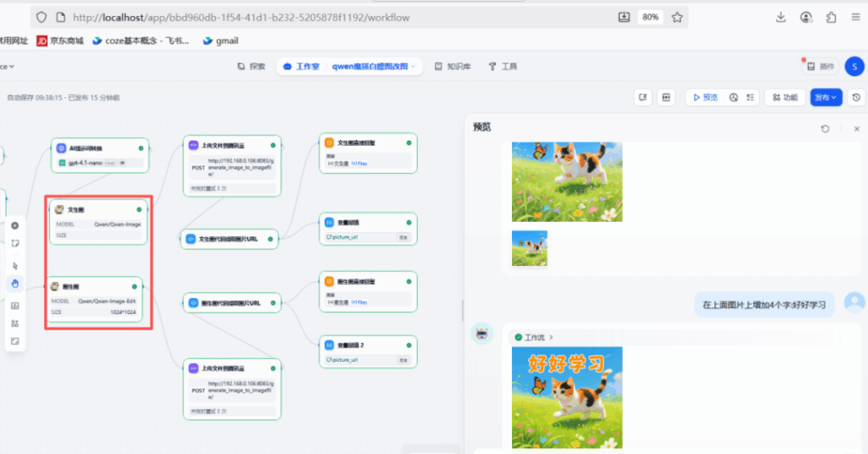Click the user avatar 'S' icon
The width and height of the screenshot is (868, 454).
(854, 65)
